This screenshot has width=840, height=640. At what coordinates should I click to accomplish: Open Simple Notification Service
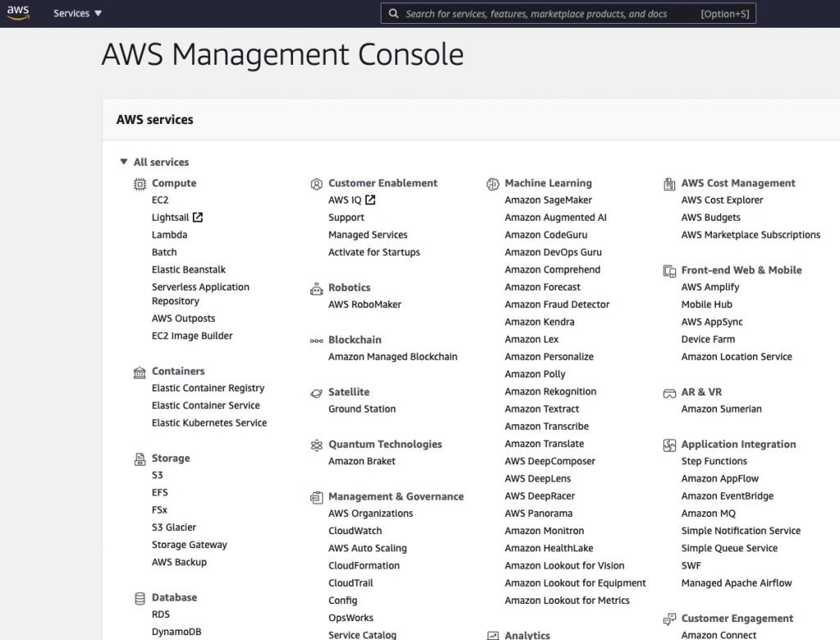[x=741, y=531]
